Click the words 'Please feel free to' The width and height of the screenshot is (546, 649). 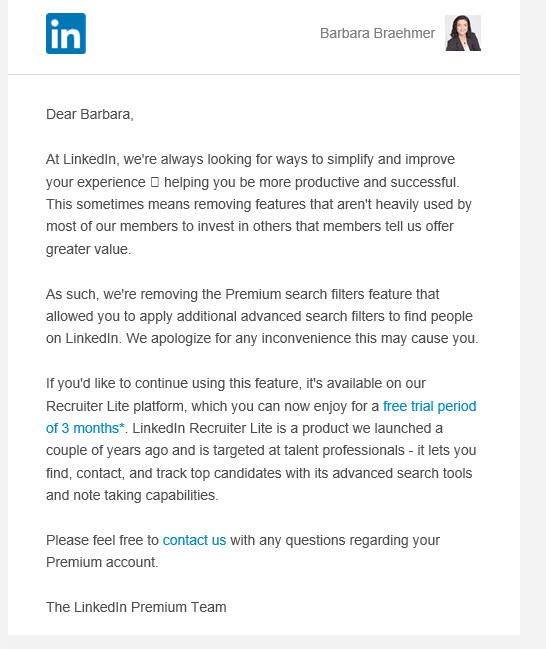coord(102,540)
